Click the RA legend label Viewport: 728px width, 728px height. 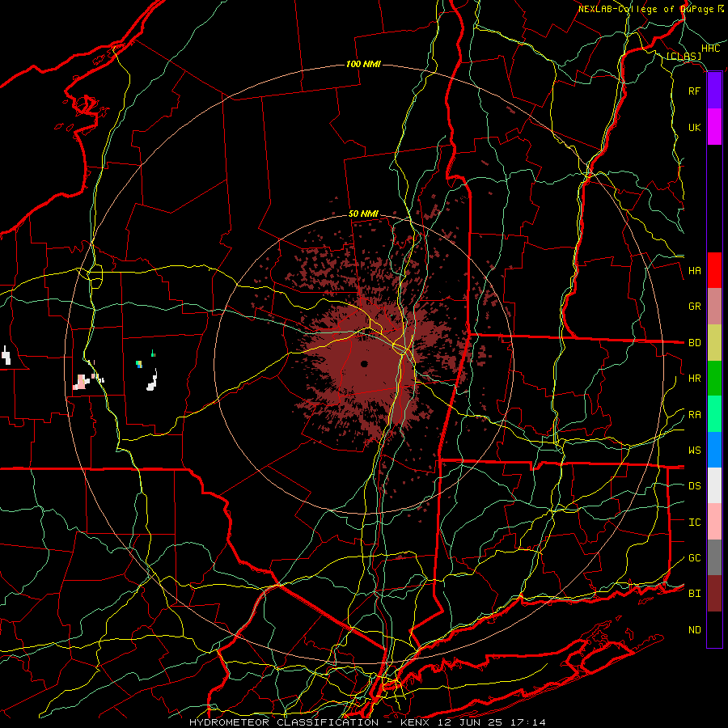click(x=694, y=415)
